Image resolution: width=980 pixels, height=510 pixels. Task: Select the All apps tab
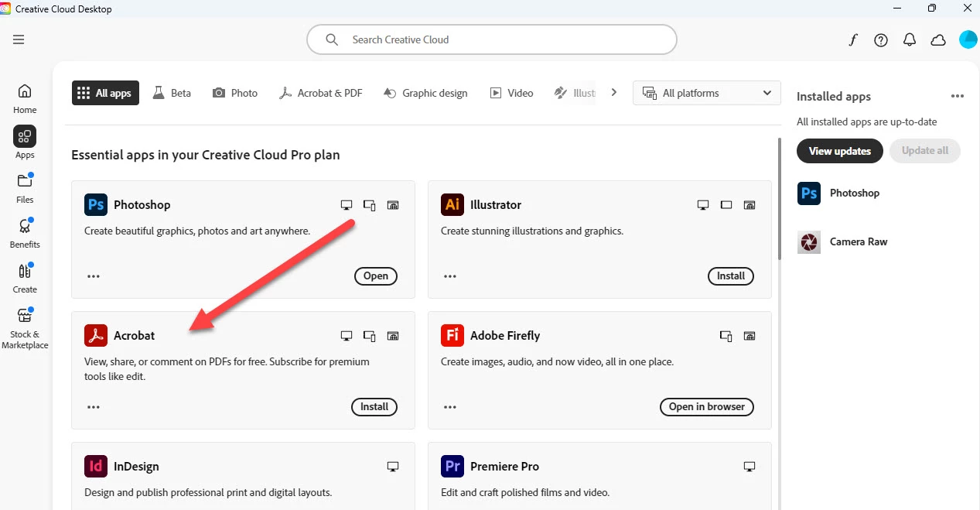[105, 93]
